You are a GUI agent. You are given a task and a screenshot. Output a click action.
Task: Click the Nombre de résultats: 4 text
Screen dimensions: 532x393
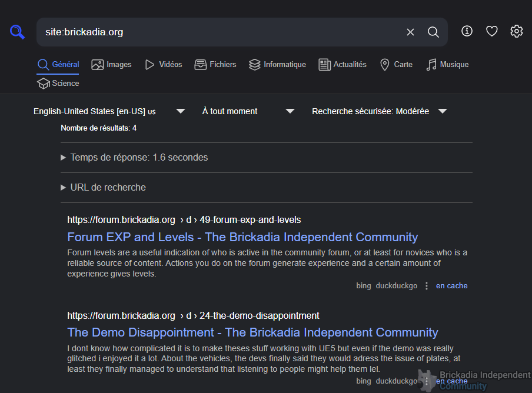(98, 128)
